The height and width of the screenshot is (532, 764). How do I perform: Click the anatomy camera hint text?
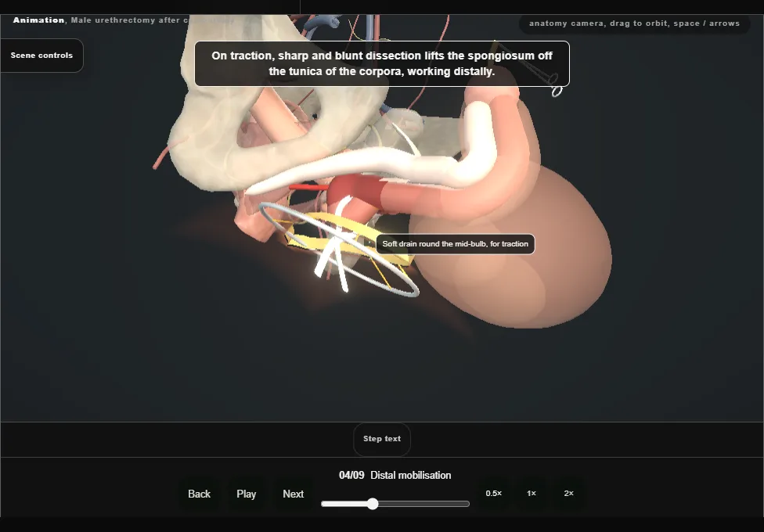coord(634,23)
